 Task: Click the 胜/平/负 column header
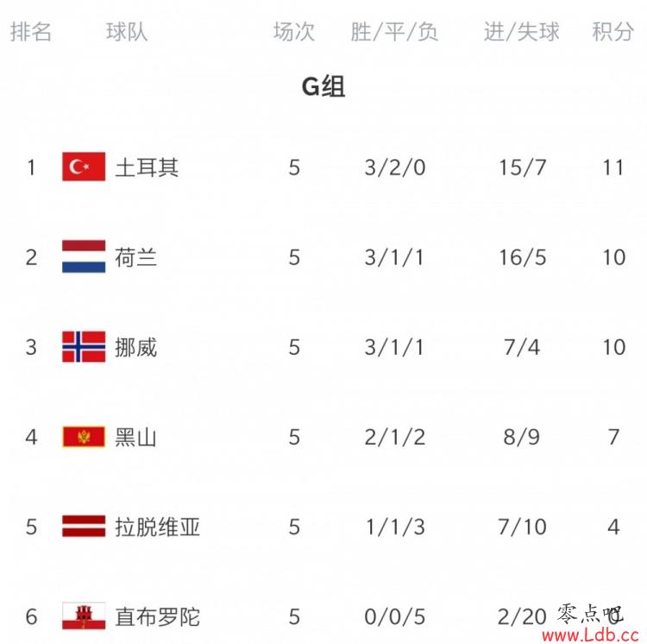pos(394,32)
